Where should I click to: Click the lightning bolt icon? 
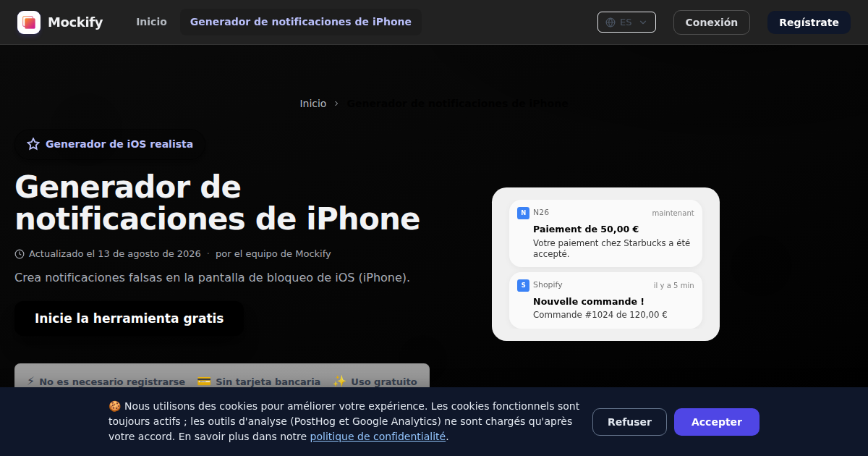(30, 381)
